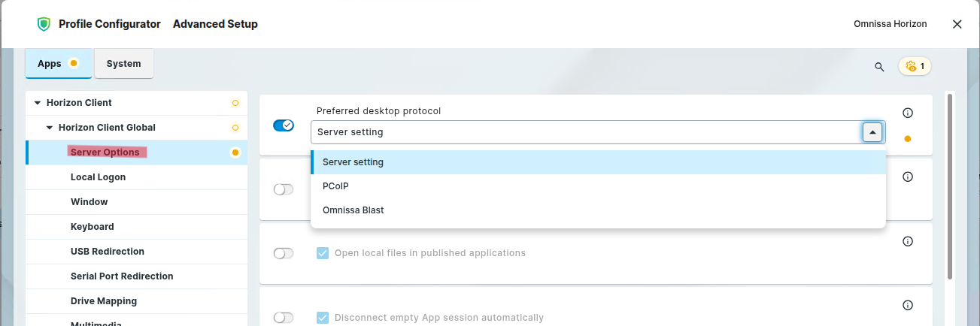Check Open local files in published applications
This screenshot has width=980, height=326.
(323, 253)
